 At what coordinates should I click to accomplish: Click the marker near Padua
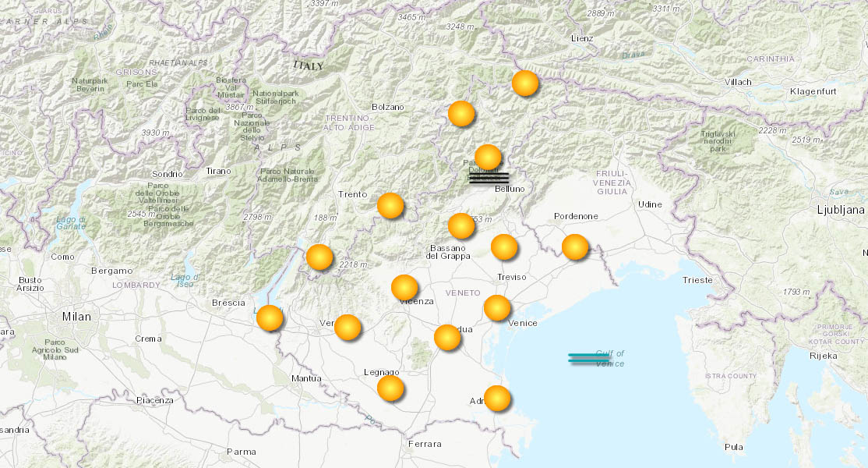point(446,339)
